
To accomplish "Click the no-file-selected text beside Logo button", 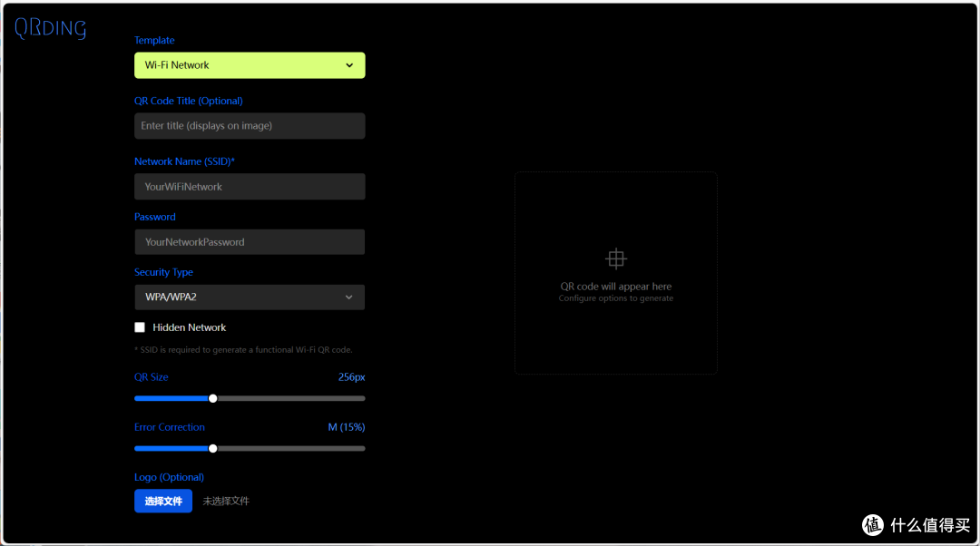I will pyautogui.click(x=226, y=501).
